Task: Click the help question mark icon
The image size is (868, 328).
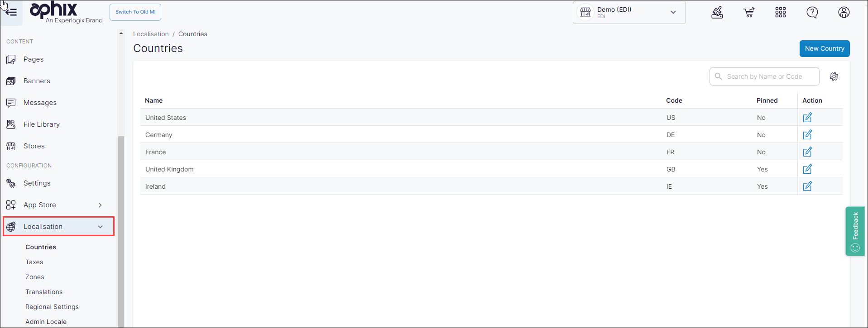Action: [x=812, y=12]
